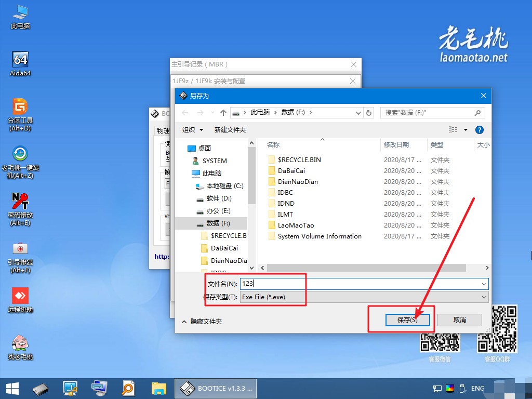This screenshot has height=399, width=532.
Task: Open the network settings taskbar icon
Action: [x=70, y=389]
